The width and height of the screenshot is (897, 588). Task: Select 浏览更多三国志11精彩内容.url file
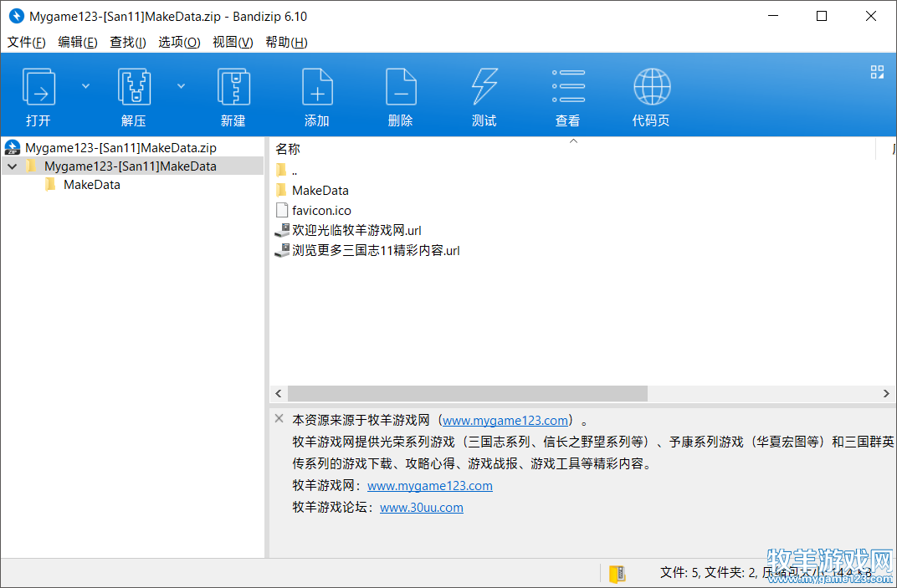pos(376,251)
